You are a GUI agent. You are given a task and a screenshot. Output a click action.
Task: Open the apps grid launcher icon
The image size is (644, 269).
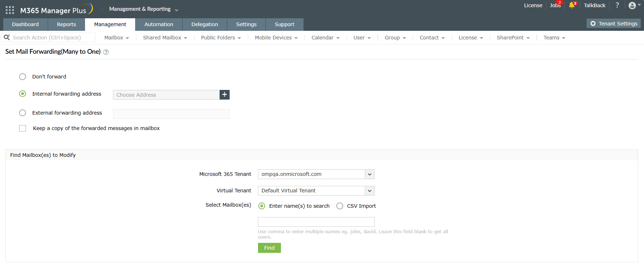[10, 10]
